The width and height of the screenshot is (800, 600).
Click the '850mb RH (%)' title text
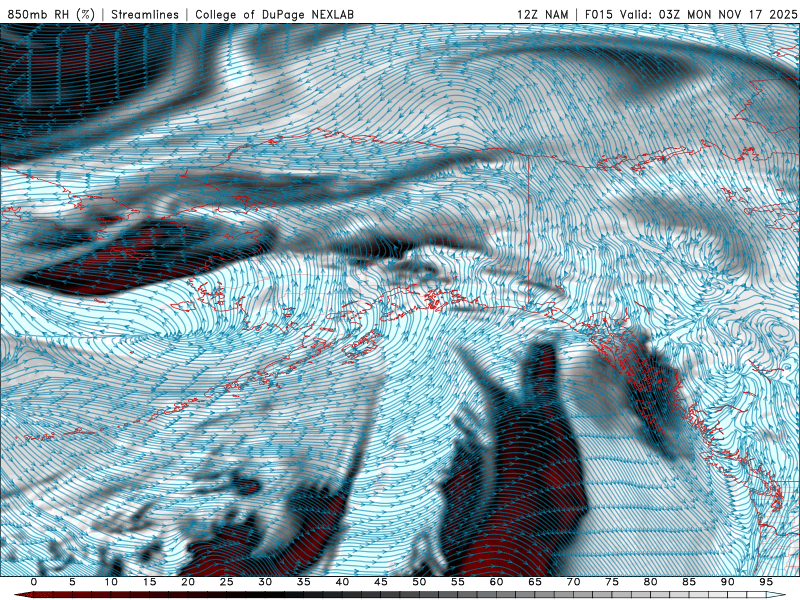click(51, 14)
